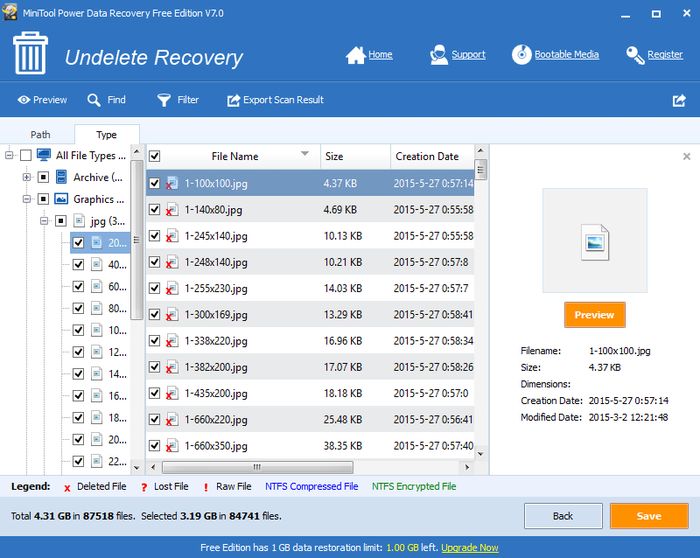Image resolution: width=700 pixels, height=558 pixels.
Task: Click the Bootable Media disc icon
Action: 521,55
